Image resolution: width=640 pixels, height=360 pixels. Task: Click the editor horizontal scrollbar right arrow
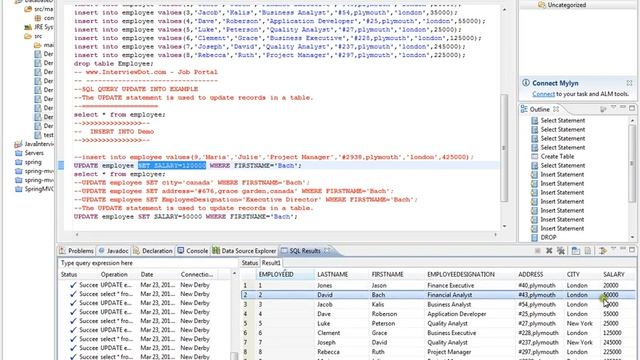(x=496, y=234)
